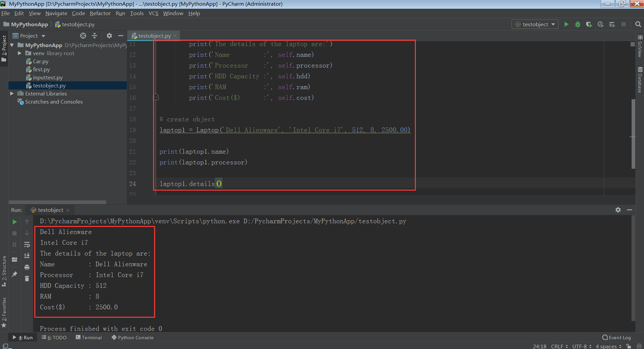Open the Refactor menu
Screen dimensions: 644x349
tap(100, 13)
